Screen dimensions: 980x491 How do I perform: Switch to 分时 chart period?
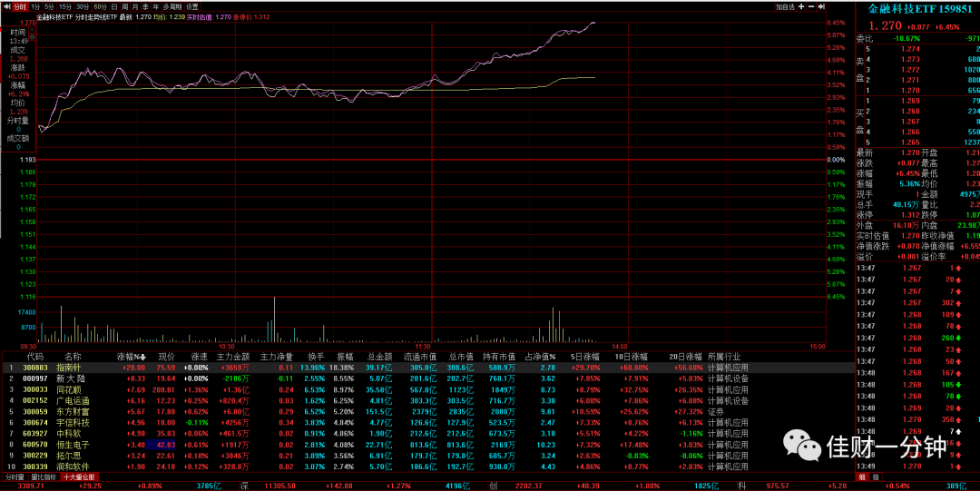pyautogui.click(x=20, y=6)
